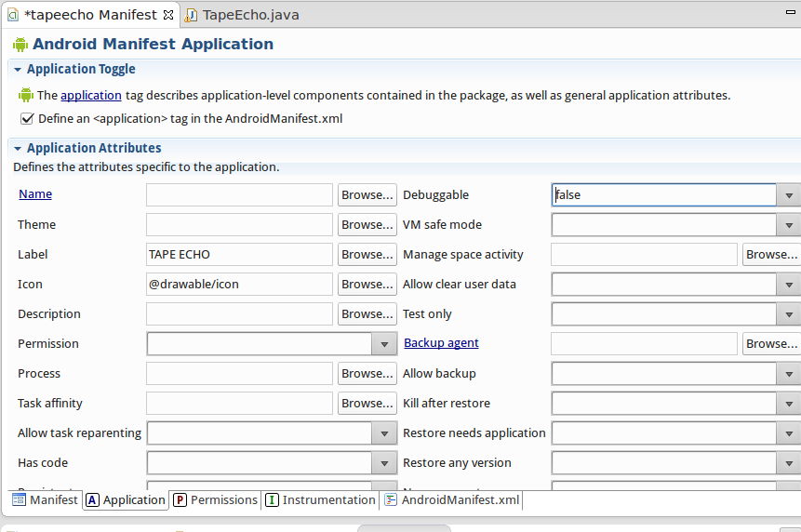Browse for the Icon drawable resource

click(x=367, y=285)
